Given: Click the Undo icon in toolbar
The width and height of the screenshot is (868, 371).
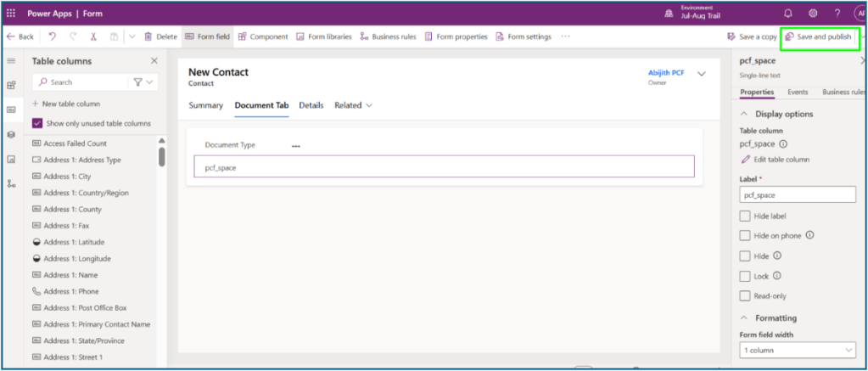Looking at the screenshot, I should pyautogui.click(x=53, y=37).
